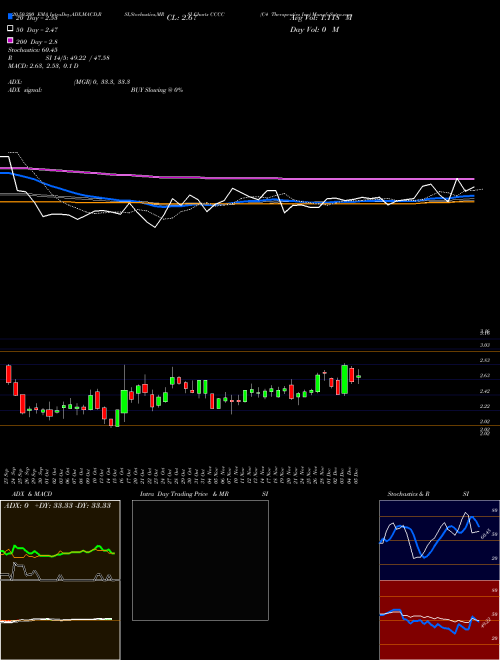Click the 'Avg Vol' reading
This screenshot has width=500, height=660.
pos(321,18)
